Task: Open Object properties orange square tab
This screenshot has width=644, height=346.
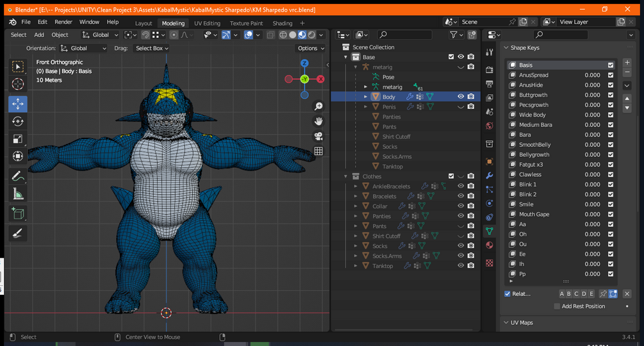Action: coord(489,161)
